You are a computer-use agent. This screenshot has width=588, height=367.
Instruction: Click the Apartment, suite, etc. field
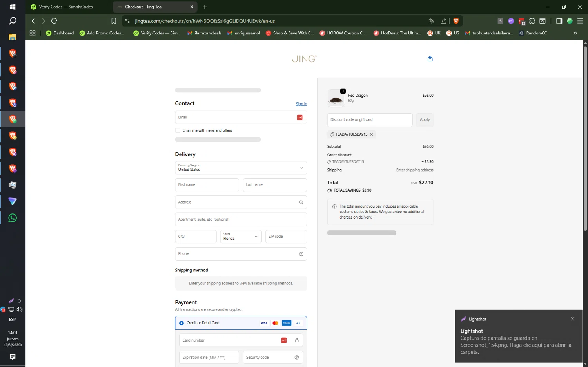(241, 219)
